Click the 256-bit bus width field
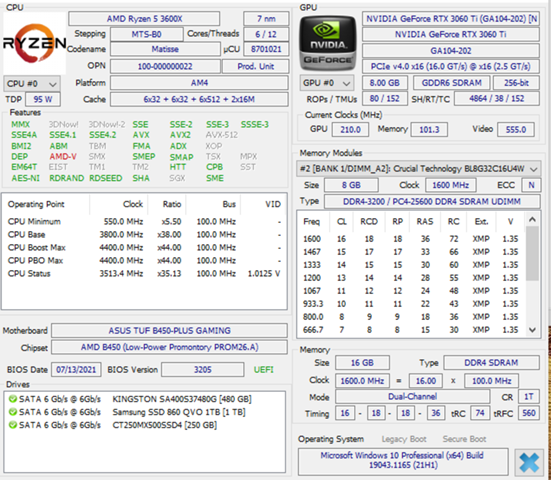Viewport: 551px width, 480px height. (x=516, y=83)
